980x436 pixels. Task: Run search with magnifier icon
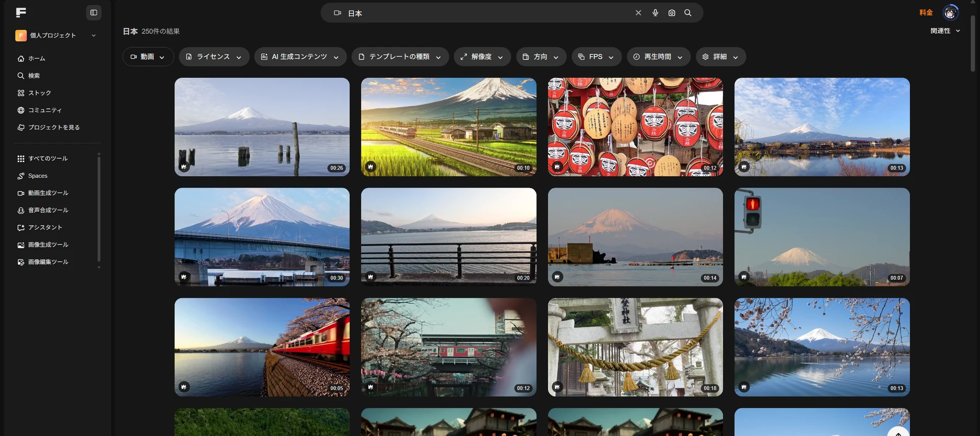[x=688, y=13]
